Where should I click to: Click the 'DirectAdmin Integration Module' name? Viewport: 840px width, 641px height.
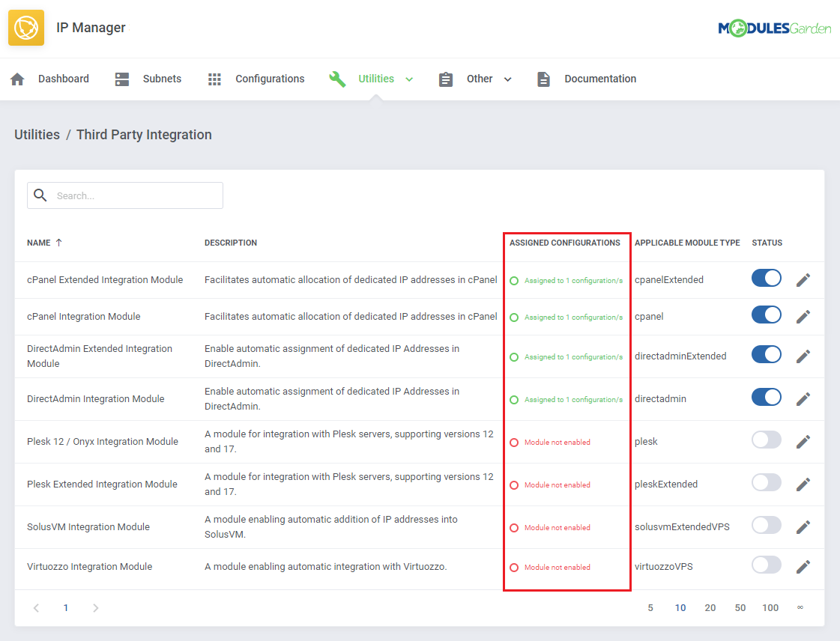click(x=95, y=399)
